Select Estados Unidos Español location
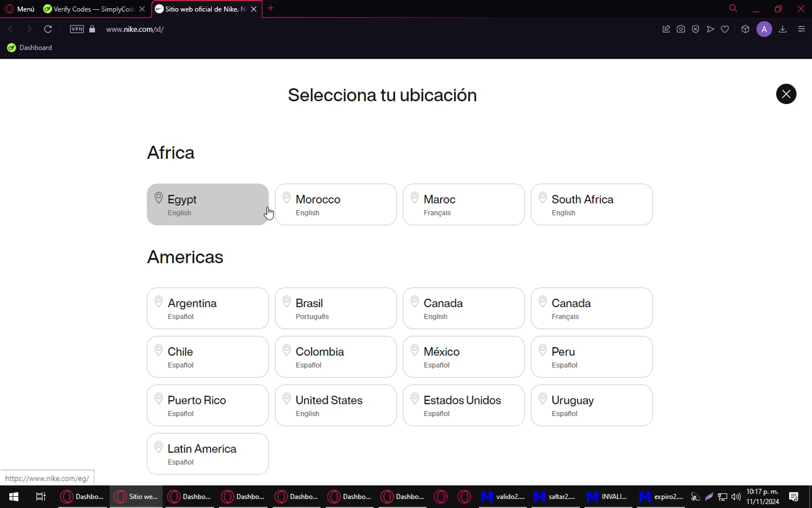Screen dimensions: 812x508 463,405
